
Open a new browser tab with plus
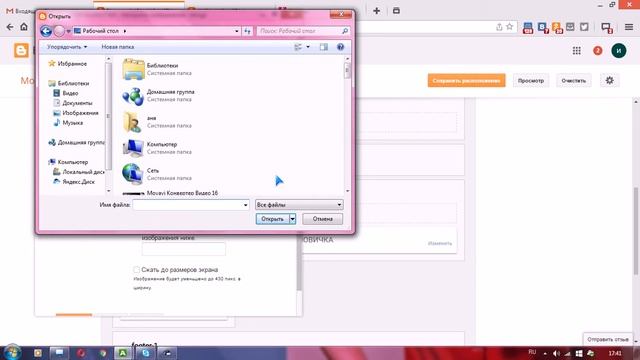click(376, 11)
